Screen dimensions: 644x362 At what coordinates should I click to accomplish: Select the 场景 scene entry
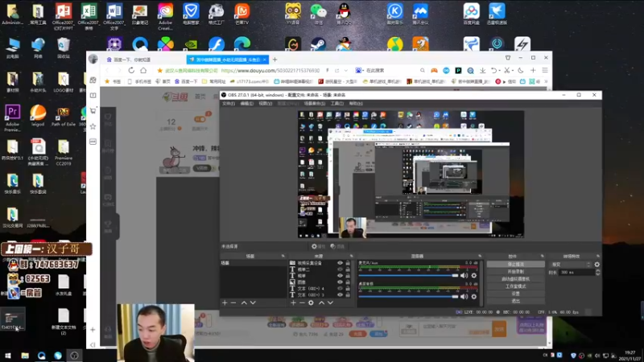point(253,263)
